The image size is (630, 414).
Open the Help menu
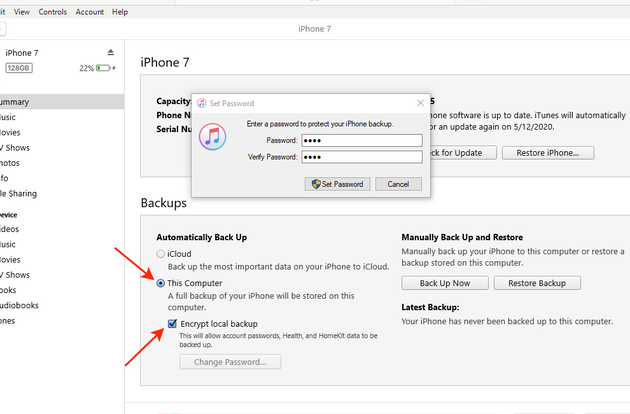[x=120, y=11]
